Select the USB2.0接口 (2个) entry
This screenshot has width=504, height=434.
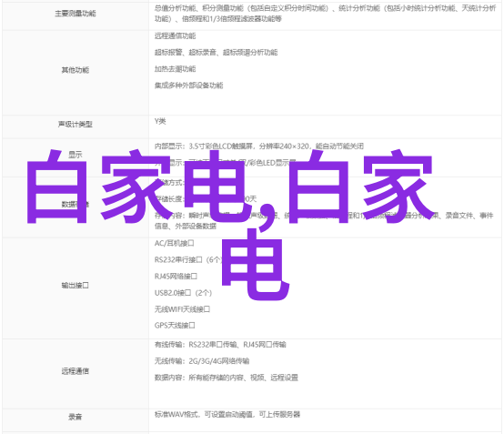(183, 293)
